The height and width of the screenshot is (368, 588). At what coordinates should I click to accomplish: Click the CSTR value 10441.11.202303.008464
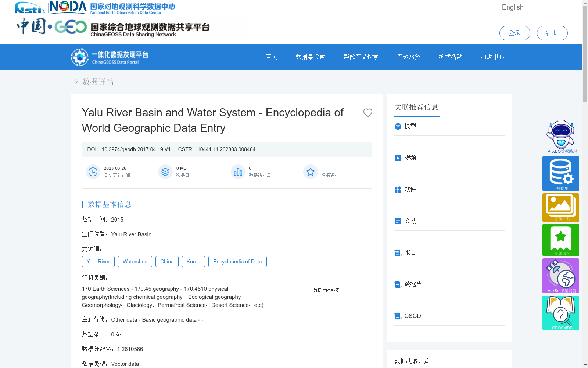[x=226, y=149]
